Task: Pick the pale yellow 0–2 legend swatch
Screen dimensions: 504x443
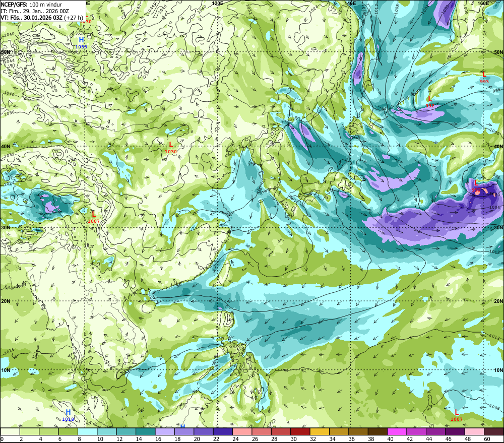Action: pos(10,431)
